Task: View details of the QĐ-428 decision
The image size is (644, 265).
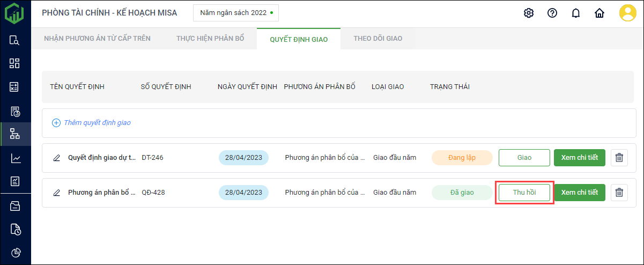Action: point(579,193)
